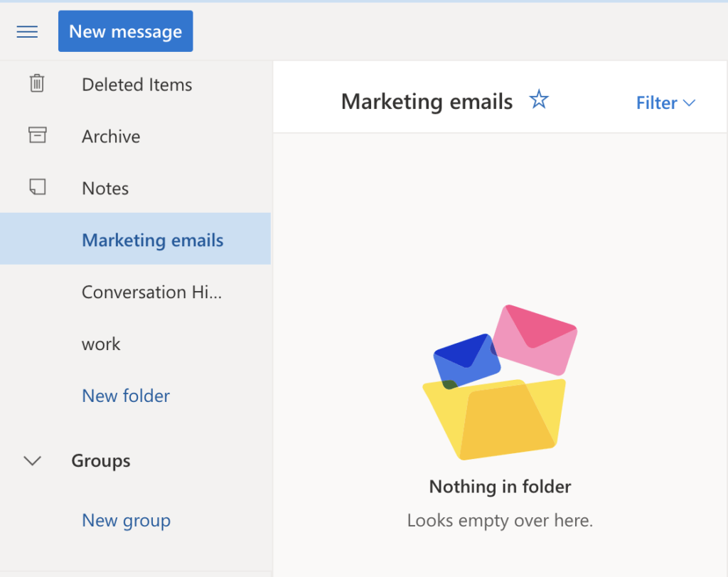Click the Deleted Items trash icon
The image size is (728, 577).
36,84
